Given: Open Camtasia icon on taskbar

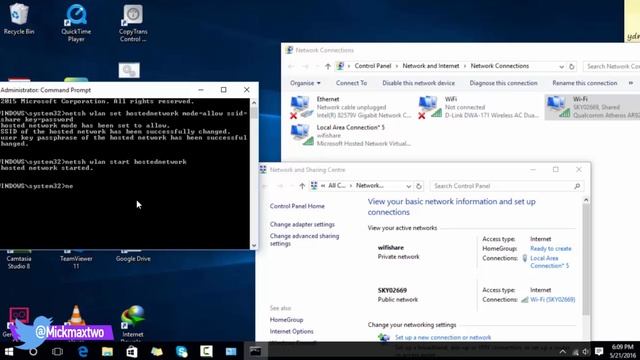Looking at the screenshot, I should 206,351.
